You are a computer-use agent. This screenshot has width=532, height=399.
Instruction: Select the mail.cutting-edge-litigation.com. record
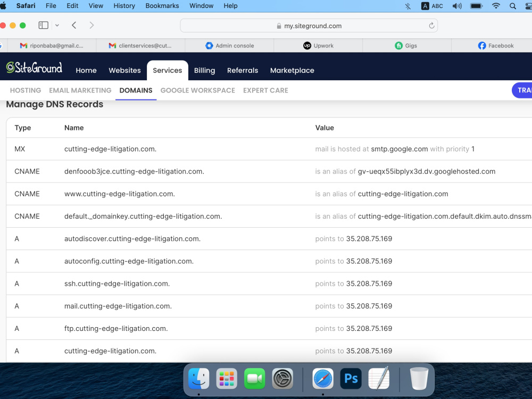[x=118, y=306]
